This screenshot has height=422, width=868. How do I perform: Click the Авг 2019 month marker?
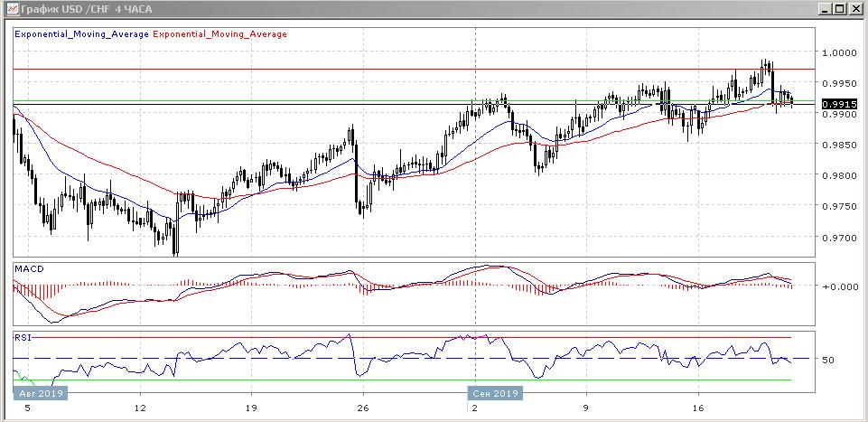[x=41, y=394]
